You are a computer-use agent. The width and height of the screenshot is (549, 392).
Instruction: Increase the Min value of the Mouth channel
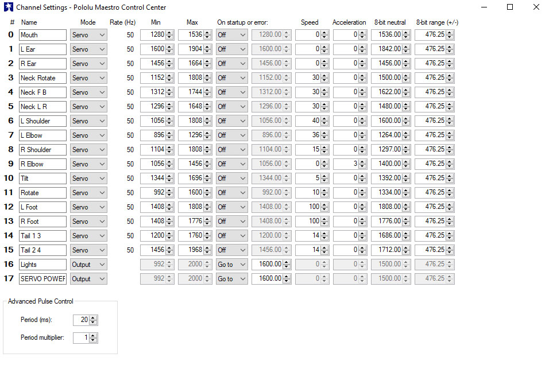169,33
